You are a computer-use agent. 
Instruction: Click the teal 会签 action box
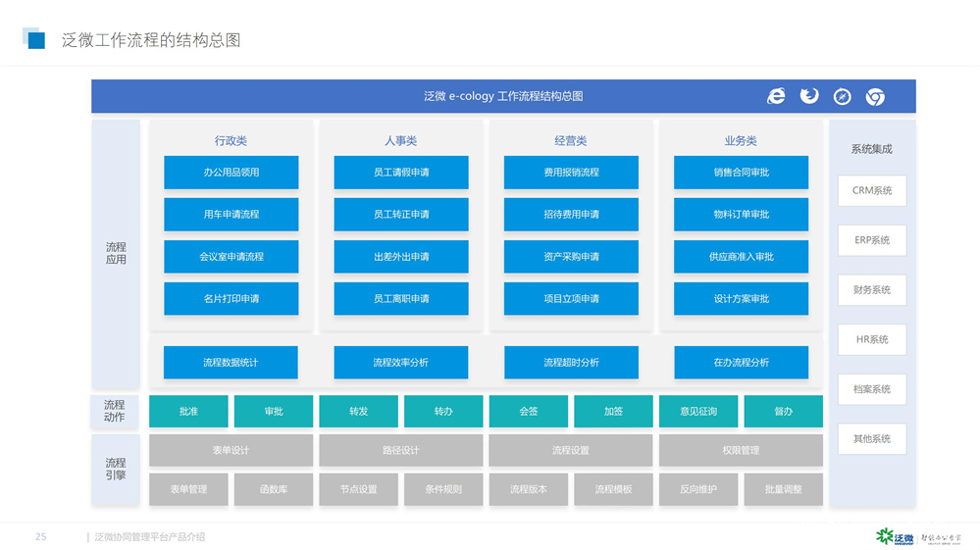(529, 412)
